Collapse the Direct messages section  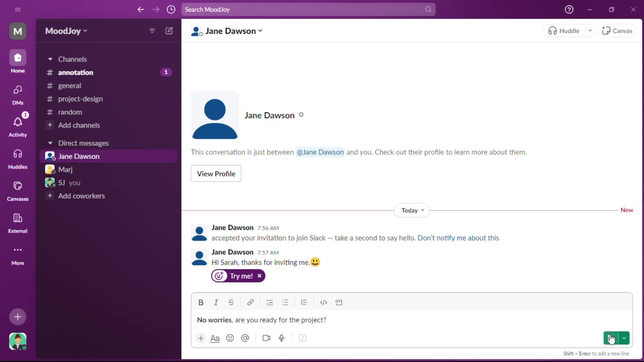click(x=50, y=143)
